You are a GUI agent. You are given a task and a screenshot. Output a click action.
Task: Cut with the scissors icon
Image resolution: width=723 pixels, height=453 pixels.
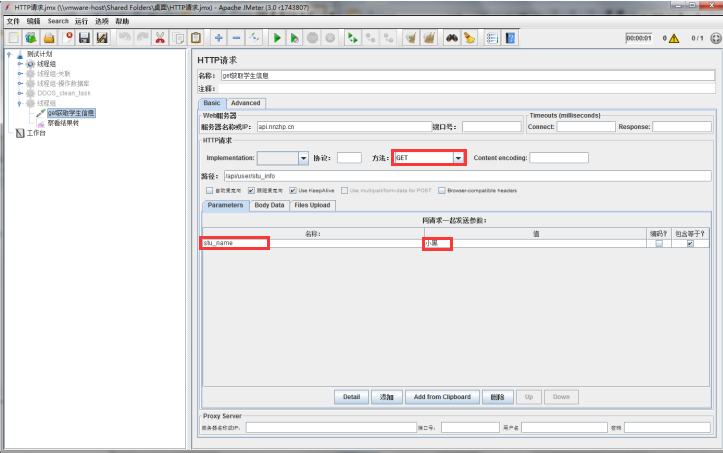(x=160, y=38)
